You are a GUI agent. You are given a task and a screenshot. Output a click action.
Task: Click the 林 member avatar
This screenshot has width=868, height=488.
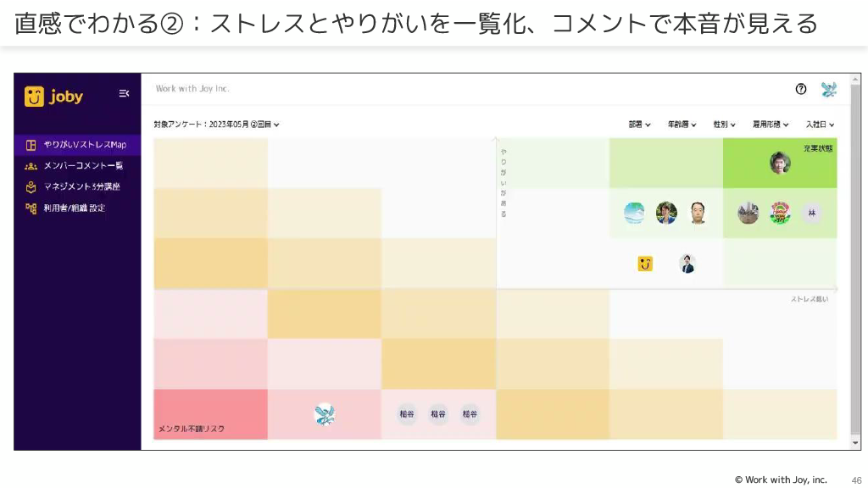pyautogui.click(x=811, y=213)
